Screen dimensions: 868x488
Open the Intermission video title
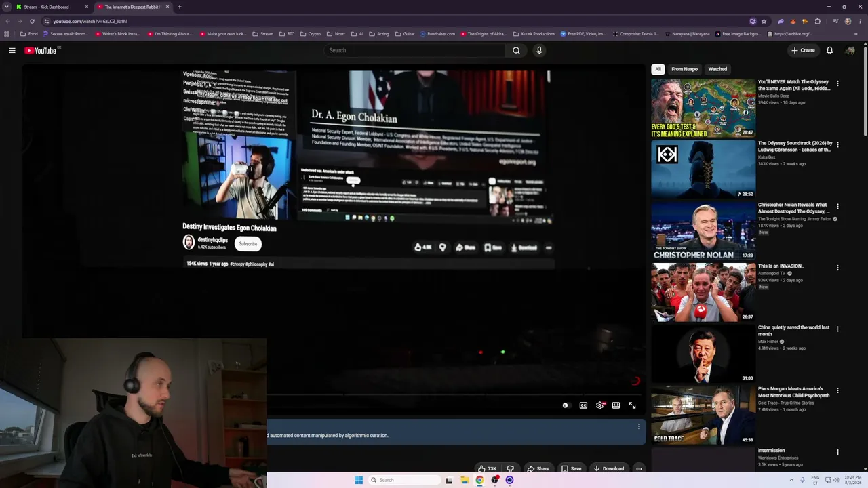(771, 451)
